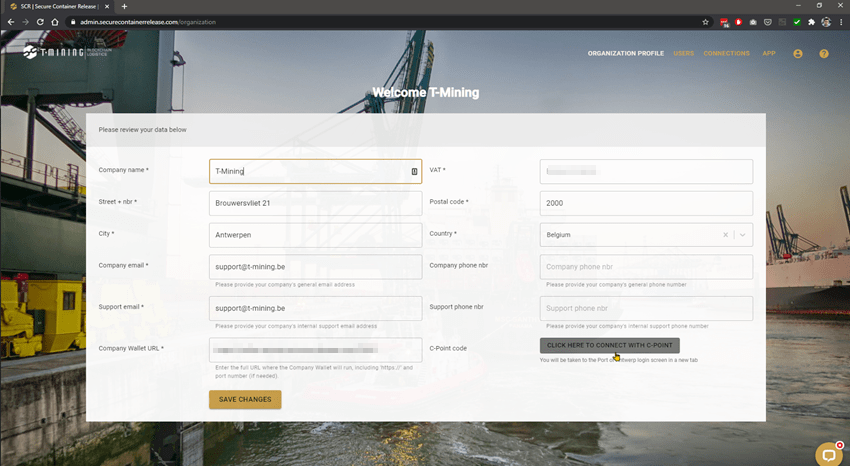Click here to connect with C-Point
Image resolution: width=850 pixels, height=466 pixels.
(x=609, y=345)
